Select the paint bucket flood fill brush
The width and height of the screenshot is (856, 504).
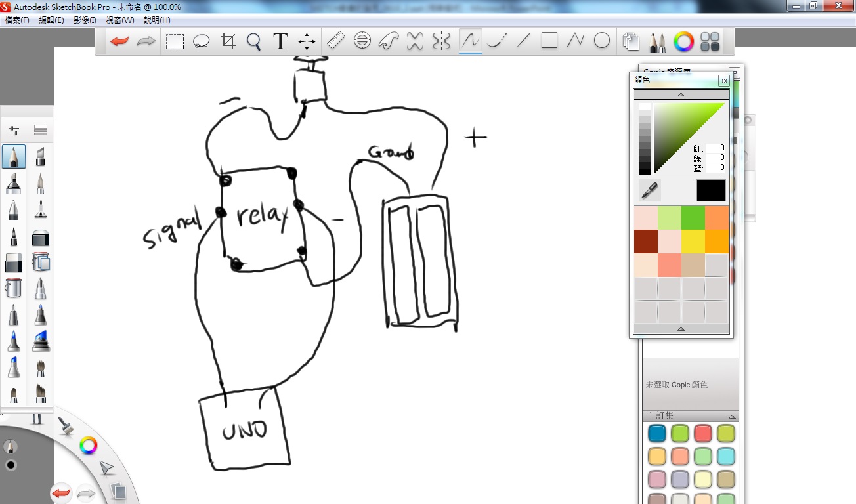pyautogui.click(x=14, y=288)
